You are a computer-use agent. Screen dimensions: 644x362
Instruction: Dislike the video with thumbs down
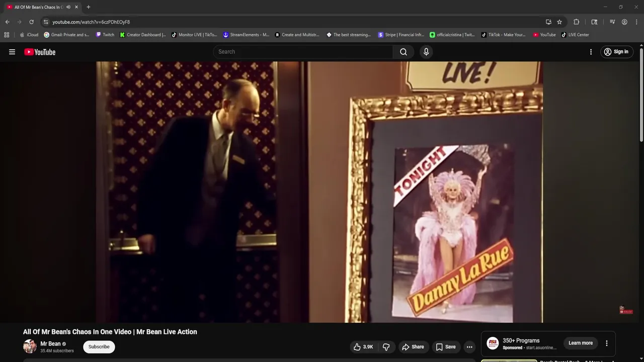(386, 347)
